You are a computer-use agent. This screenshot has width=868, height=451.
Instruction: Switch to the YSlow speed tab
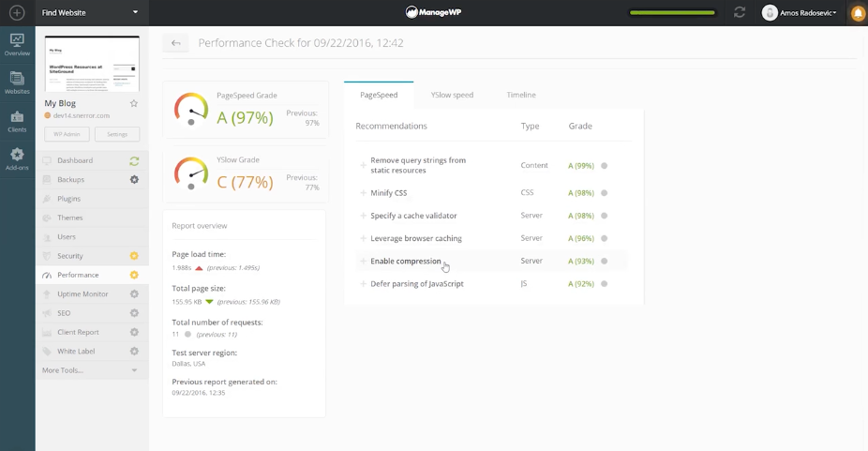[452, 95]
